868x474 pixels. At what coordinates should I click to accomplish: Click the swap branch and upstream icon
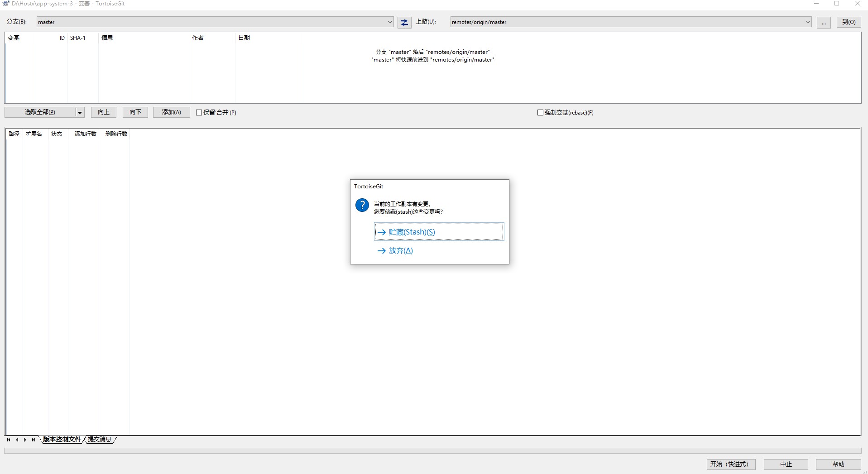[404, 22]
